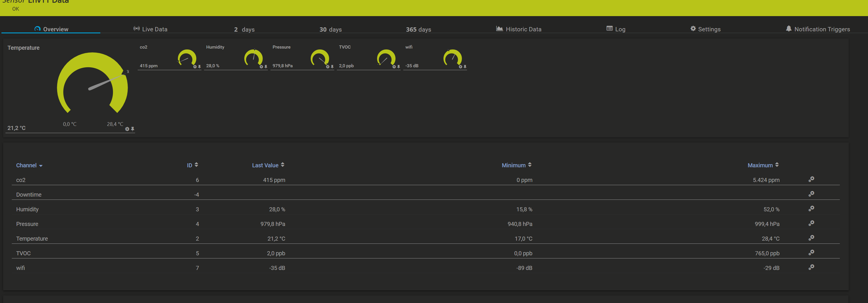Click gear icon on TVOC gauge
The height and width of the screenshot is (303, 868).
(x=394, y=67)
